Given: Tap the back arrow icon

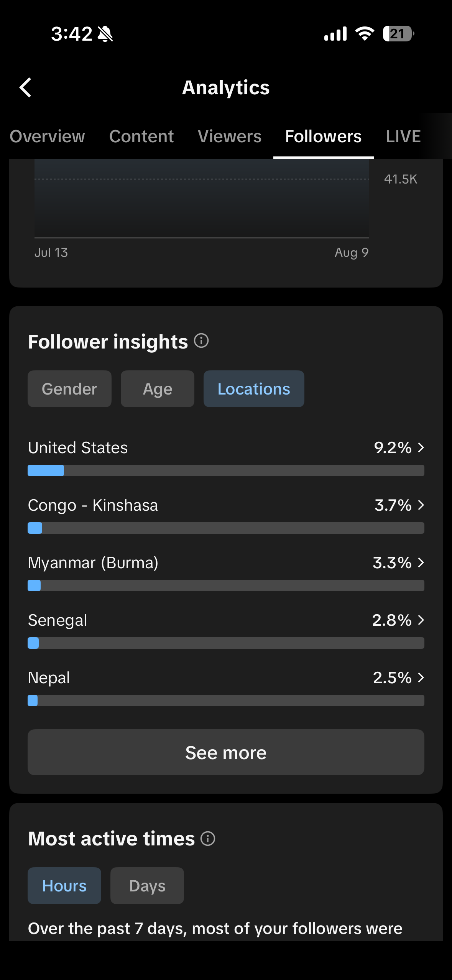Looking at the screenshot, I should [x=25, y=87].
